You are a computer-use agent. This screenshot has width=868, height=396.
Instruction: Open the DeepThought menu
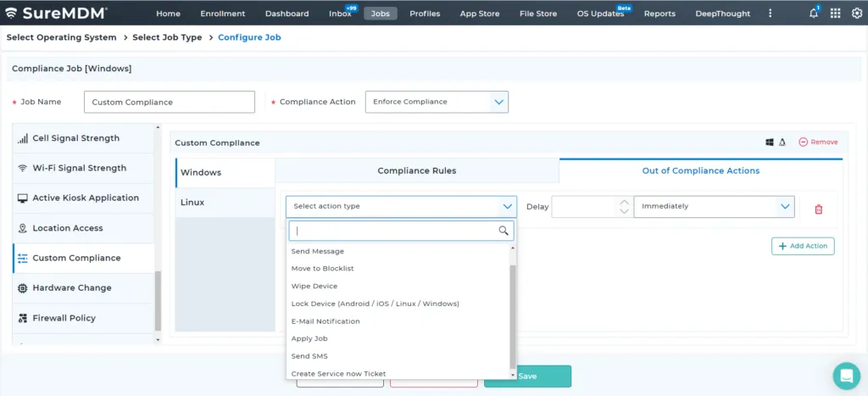pos(722,14)
